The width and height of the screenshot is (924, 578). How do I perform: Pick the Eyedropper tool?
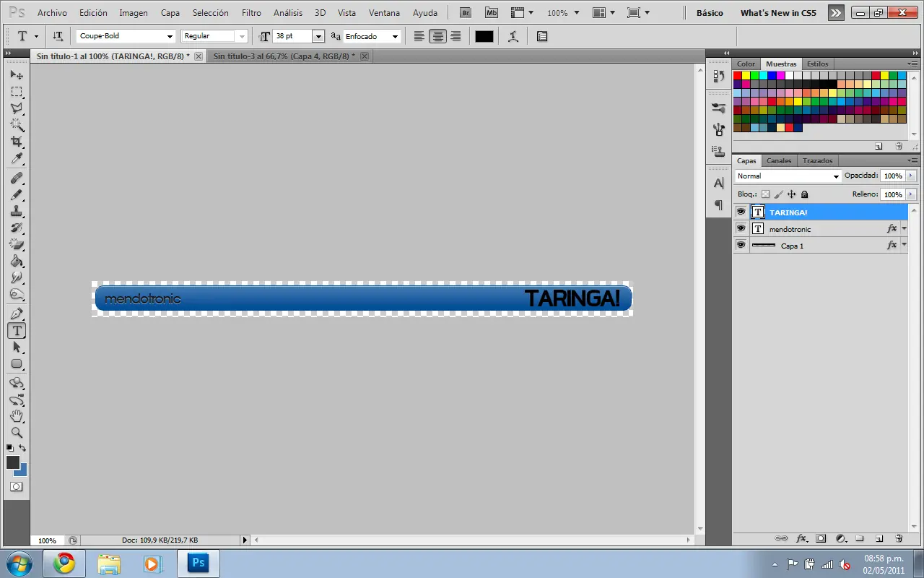click(x=17, y=158)
